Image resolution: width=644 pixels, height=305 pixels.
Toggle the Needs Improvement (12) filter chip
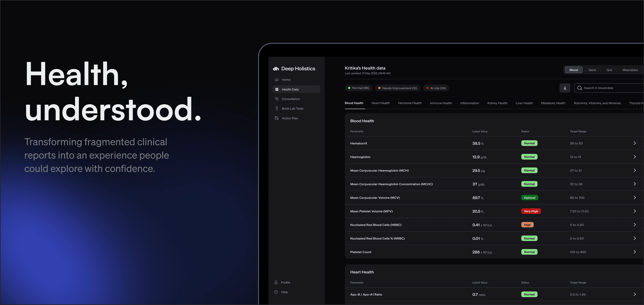tap(398, 88)
